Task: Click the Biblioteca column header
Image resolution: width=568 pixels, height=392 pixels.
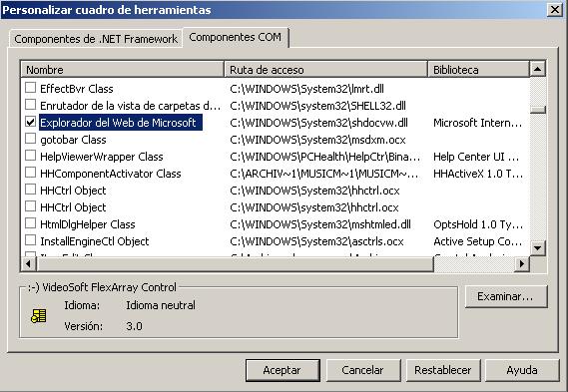Action: click(478, 69)
